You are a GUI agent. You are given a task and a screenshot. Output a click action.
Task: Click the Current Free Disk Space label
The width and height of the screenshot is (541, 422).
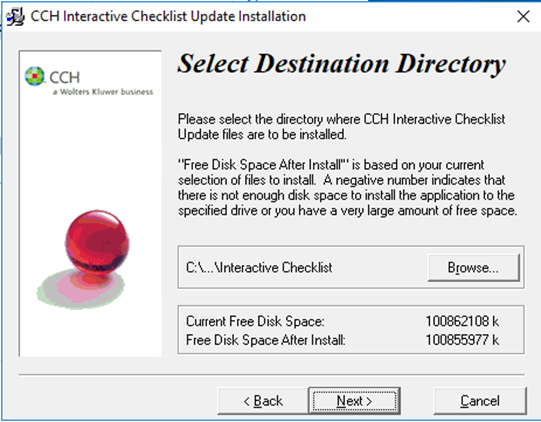pos(255,321)
